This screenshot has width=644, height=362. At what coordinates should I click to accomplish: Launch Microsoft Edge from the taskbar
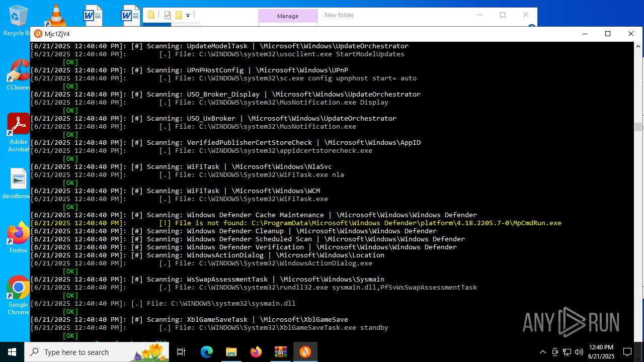207,352
